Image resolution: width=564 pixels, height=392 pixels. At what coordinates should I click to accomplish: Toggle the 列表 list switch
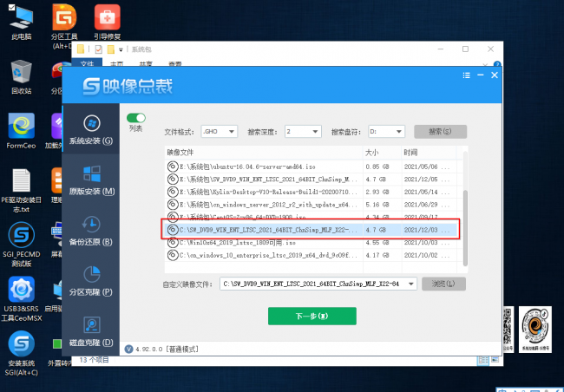[136, 118]
